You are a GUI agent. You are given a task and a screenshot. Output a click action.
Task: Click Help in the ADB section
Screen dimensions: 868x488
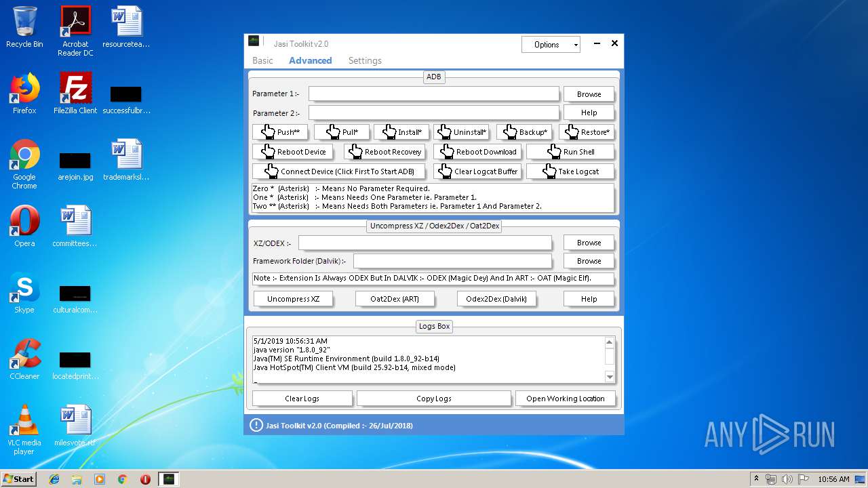(589, 113)
